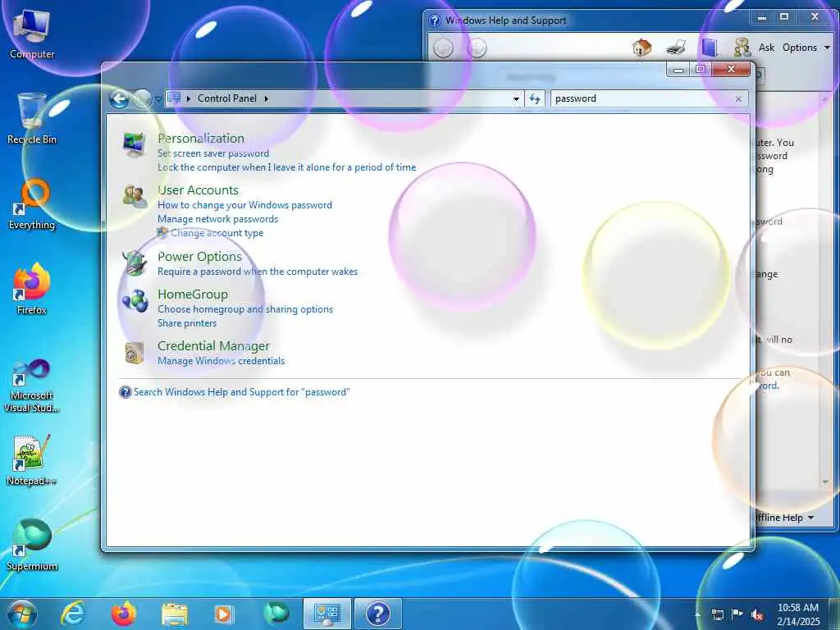Select the Recycle Bin desktop icon

tap(32, 119)
